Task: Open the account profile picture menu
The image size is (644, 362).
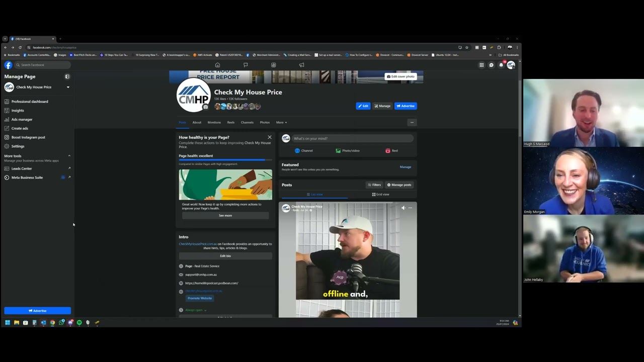Action: click(x=511, y=65)
